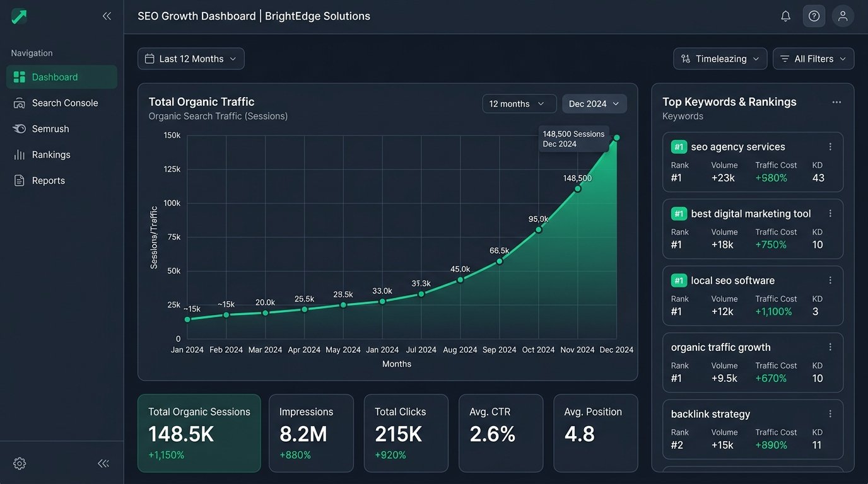Click the +580% traffic cost value
The image size is (868, 484).
coord(771,178)
